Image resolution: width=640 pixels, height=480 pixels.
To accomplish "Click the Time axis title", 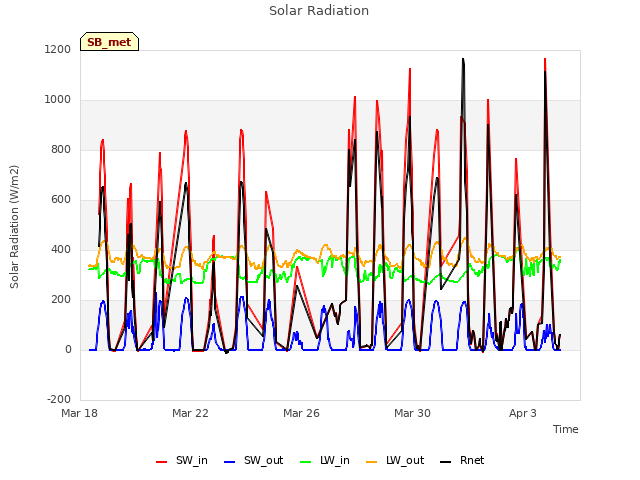I will (x=565, y=429).
